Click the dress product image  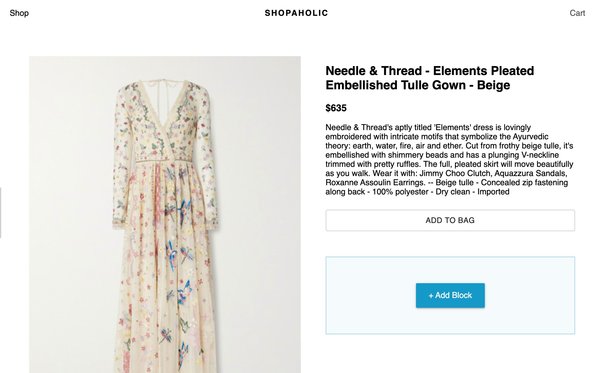click(x=165, y=214)
